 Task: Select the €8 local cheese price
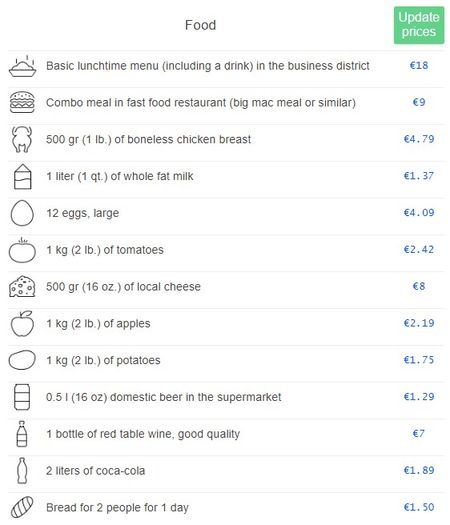click(419, 286)
